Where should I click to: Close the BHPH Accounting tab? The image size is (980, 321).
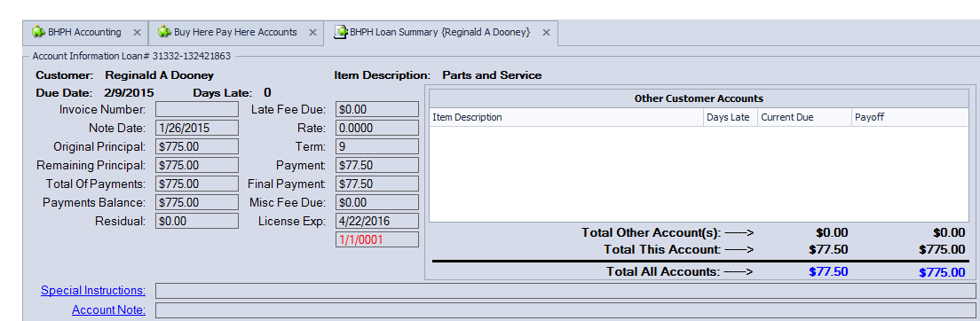click(137, 33)
